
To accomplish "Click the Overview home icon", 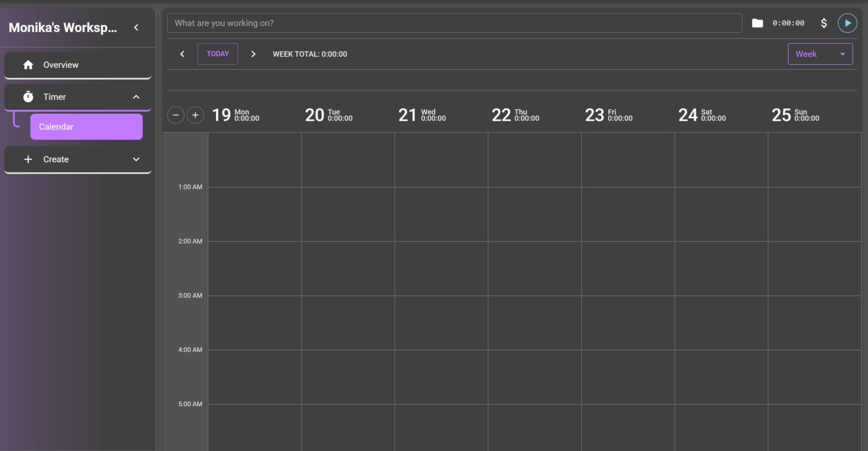I will 28,65.
